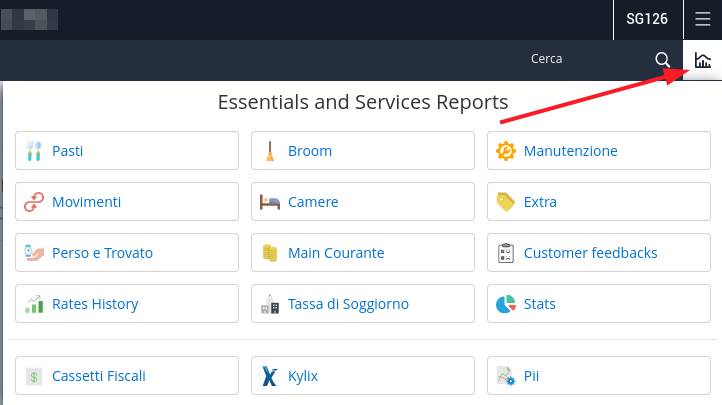Click the Camere bed icon
Image resolution: width=722 pixels, height=405 pixels.
point(270,202)
